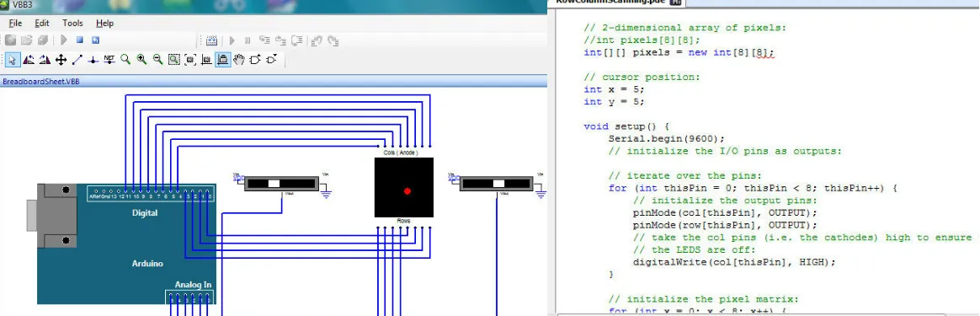Click the blue reset arrow icon

point(96,40)
